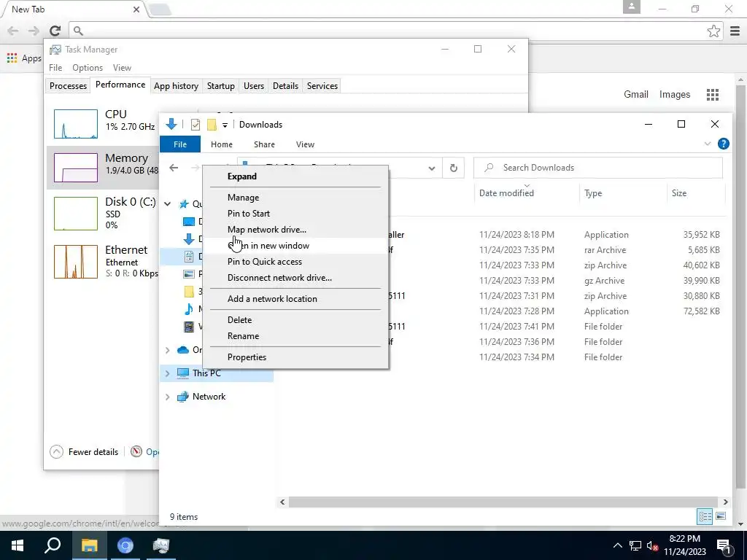Screen dimensions: 747x560
Task: Open the Windows Start menu
Action: point(18,545)
